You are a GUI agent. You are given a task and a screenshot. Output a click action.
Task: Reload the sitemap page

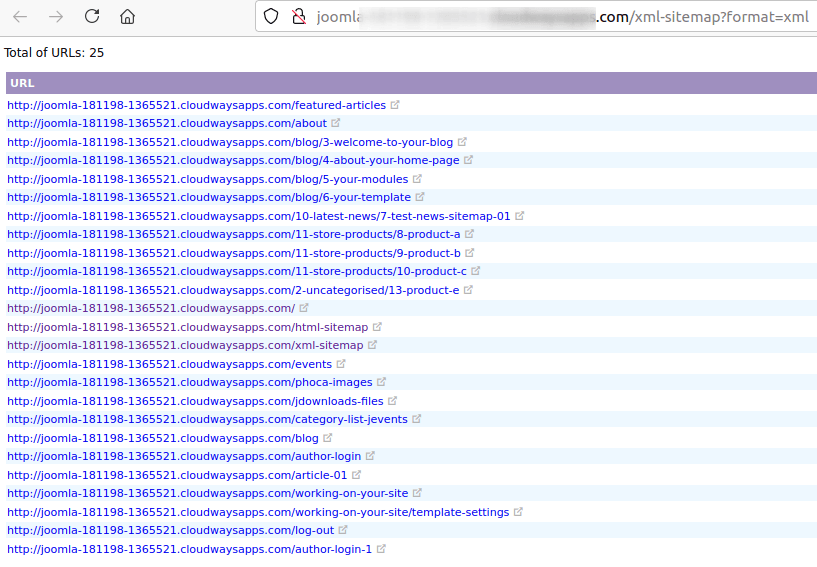click(x=92, y=17)
